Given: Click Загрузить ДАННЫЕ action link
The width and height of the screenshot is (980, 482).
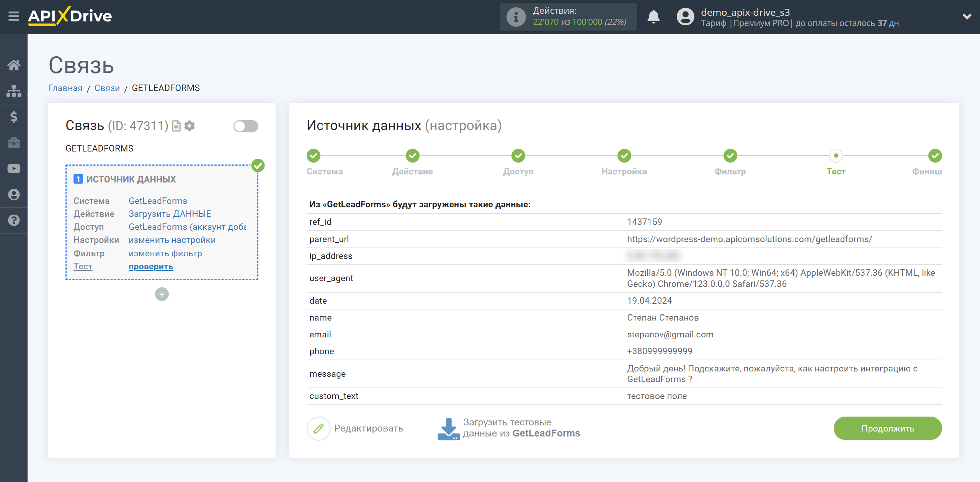Looking at the screenshot, I should [x=170, y=214].
